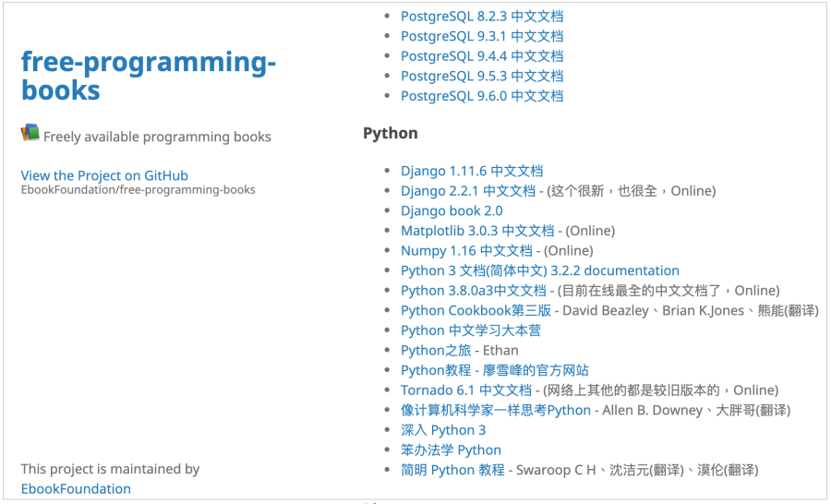
Task: Open PostgreSQL 9.6.0 中文文档
Action: pos(482,96)
